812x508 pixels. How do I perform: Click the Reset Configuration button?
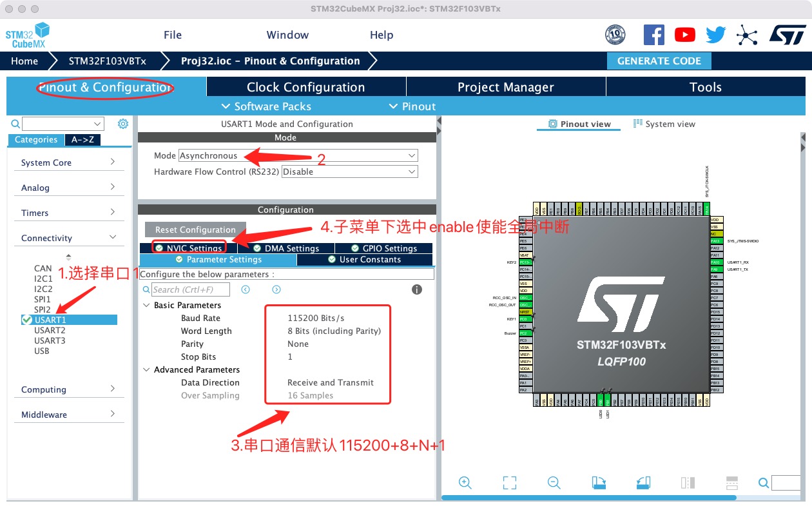(x=195, y=230)
